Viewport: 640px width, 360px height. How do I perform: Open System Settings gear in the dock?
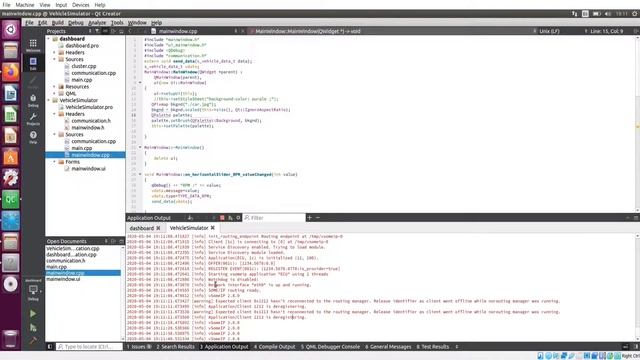pos(11,178)
